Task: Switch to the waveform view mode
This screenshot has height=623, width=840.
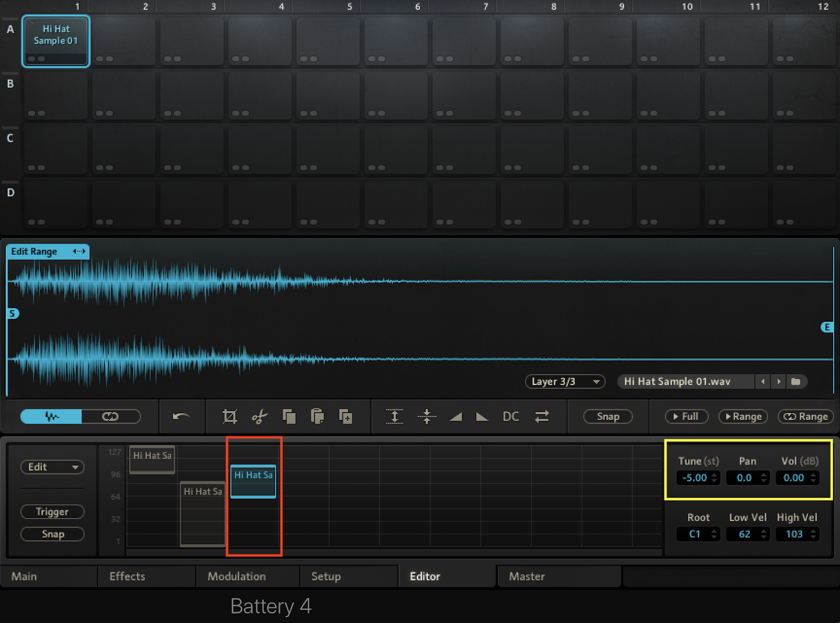Action: pyautogui.click(x=51, y=416)
